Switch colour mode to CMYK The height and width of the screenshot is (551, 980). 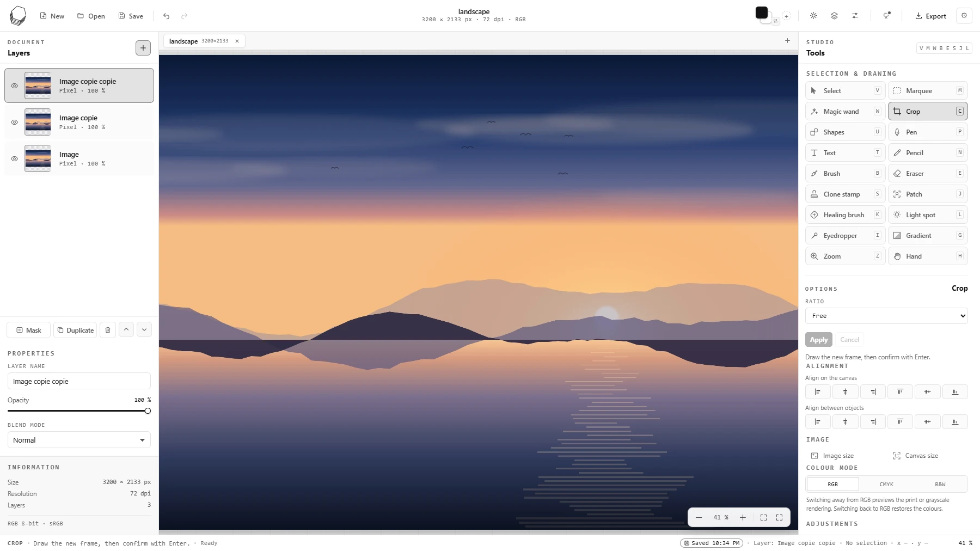point(886,484)
